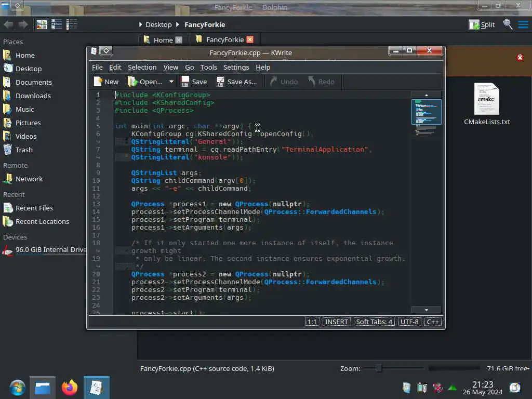This screenshot has width=532, height=399.
Task: Toggle INSERT mode in status bar
Action: (x=336, y=322)
